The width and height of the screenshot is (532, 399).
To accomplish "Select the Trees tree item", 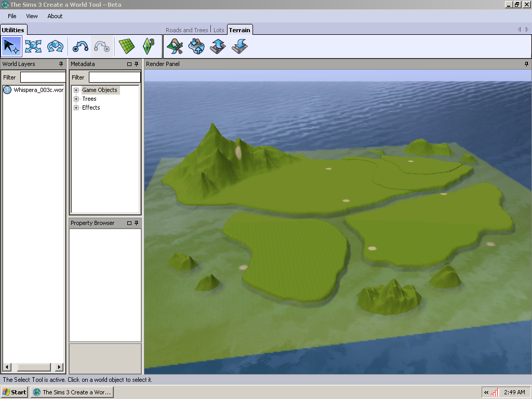I will [x=89, y=99].
